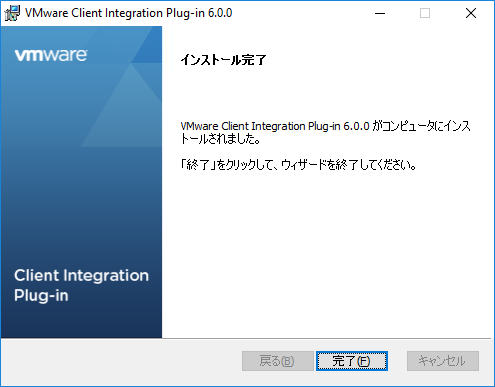The image size is (495, 387).
Task: Click the '「終了」をクリックして' instruction line
Action: click(x=299, y=165)
